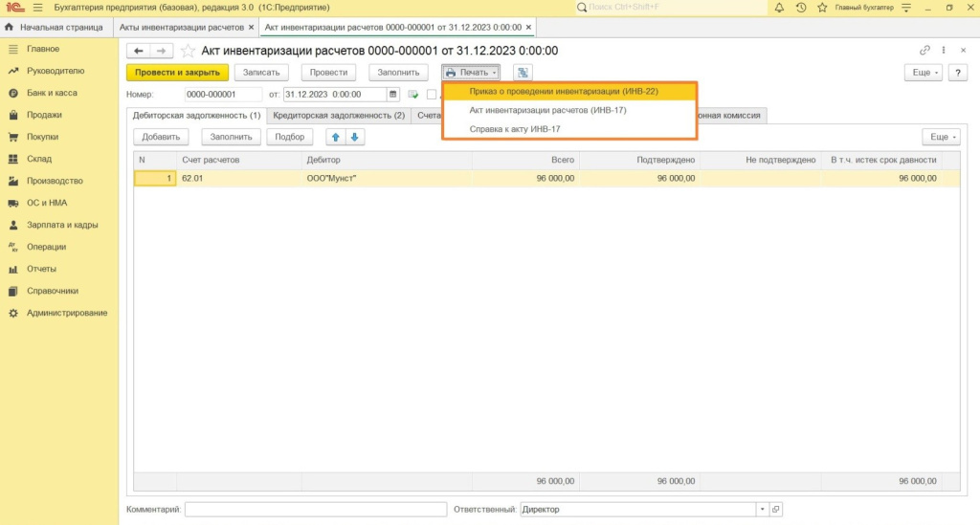Go back with left arrow button
The width and height of the screenshot is (980, 525).
point(139,51)
